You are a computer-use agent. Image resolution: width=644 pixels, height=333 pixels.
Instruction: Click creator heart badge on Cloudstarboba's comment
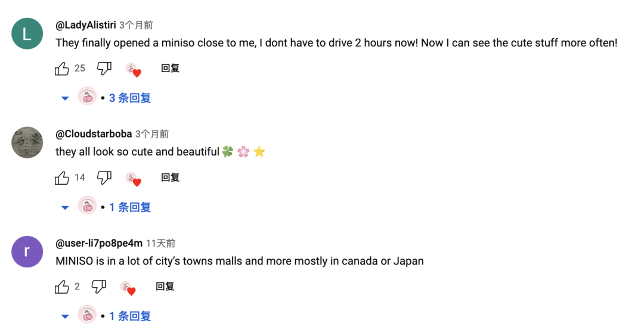133,179
